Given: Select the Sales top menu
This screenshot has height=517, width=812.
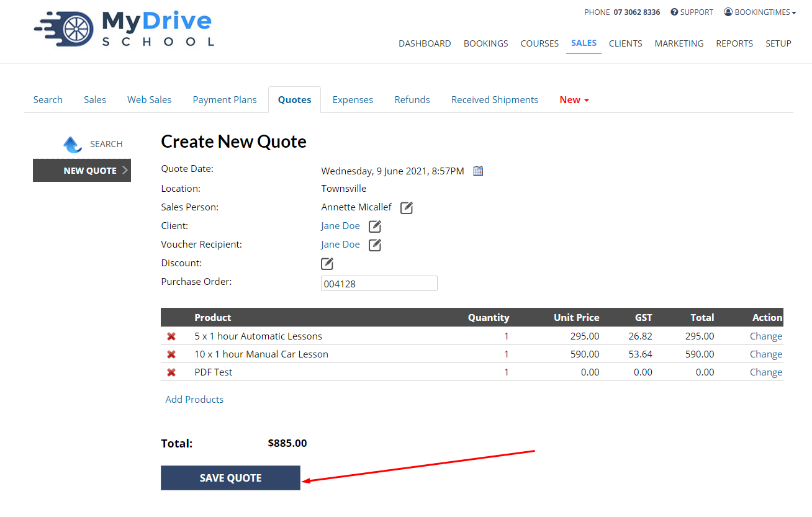Looking at the screenshot, I should [x=584, y=43].
